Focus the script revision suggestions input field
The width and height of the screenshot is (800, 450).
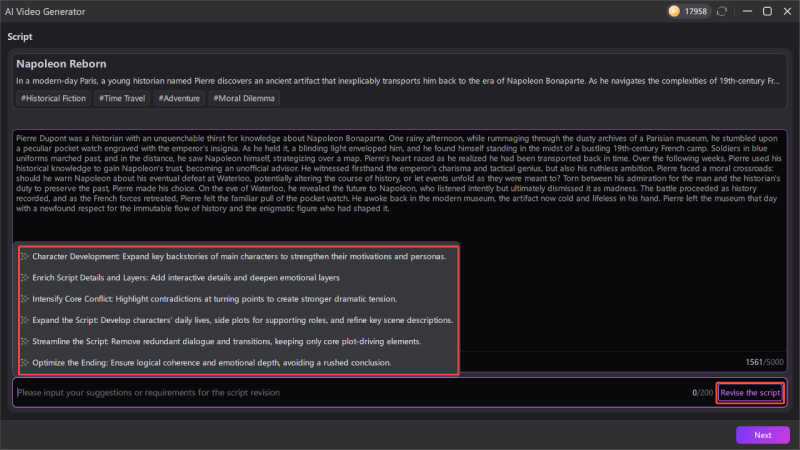pyautogui.click(x=350, y=393)
